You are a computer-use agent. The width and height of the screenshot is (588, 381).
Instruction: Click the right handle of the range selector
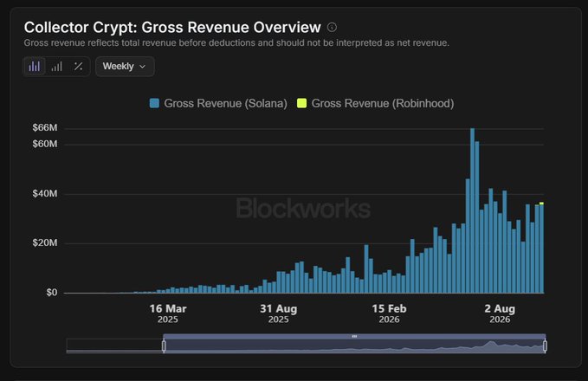[x=545, y=345]
